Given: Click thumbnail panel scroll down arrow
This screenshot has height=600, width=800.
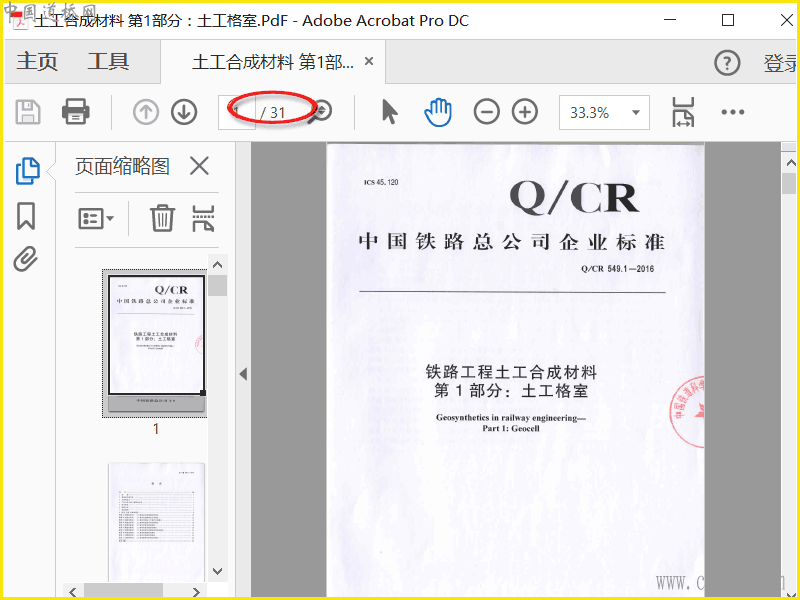Looking at the screenshot, I should click(218, 571).
